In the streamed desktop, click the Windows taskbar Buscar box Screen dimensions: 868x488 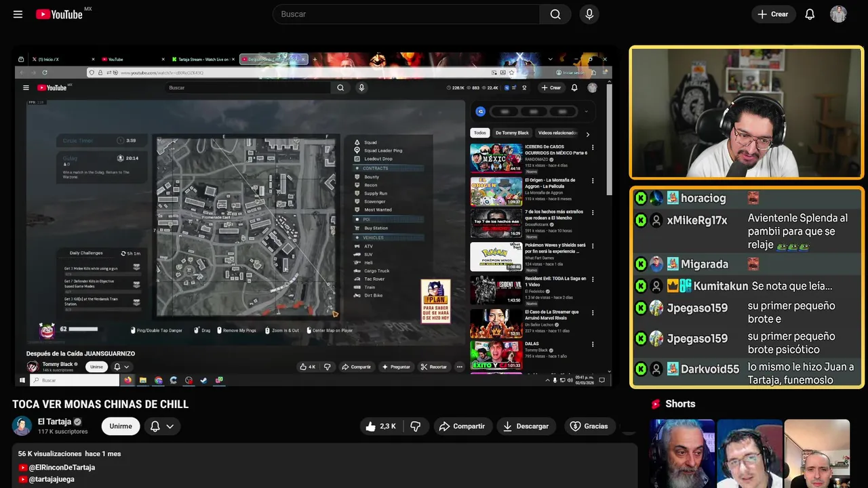tap(73, 380)
